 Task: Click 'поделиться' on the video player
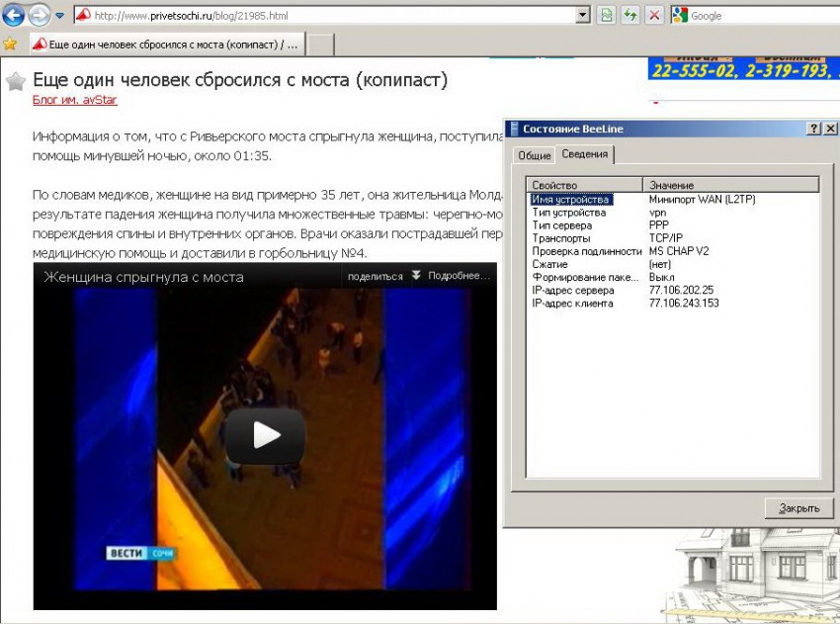tap(375, 277)
